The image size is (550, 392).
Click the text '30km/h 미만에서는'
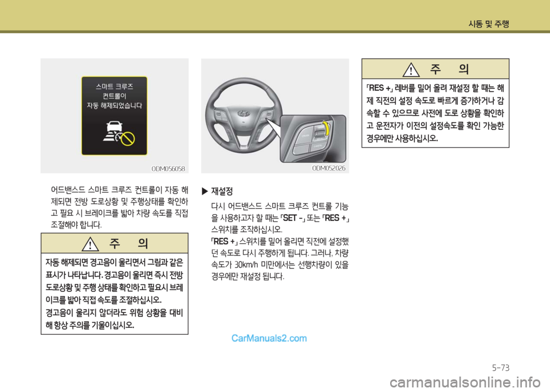[265, 264]
